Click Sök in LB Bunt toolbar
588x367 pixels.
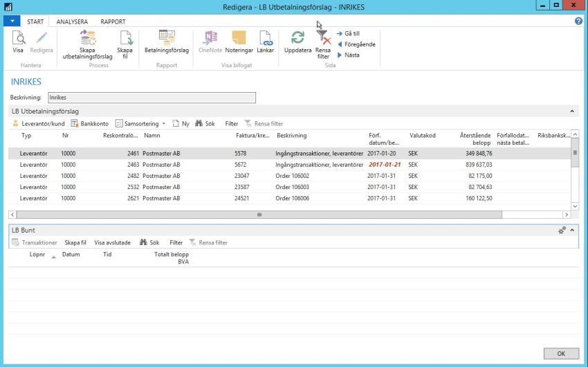[x=149, y=243]
